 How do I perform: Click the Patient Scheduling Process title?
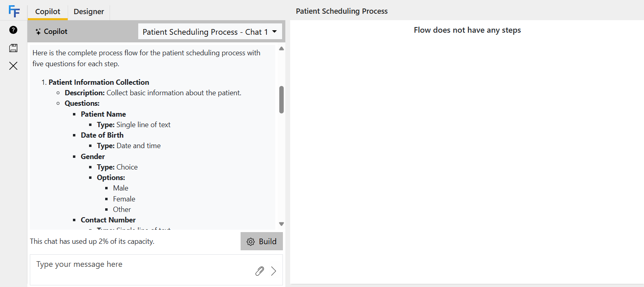click(x=342, y=11)
